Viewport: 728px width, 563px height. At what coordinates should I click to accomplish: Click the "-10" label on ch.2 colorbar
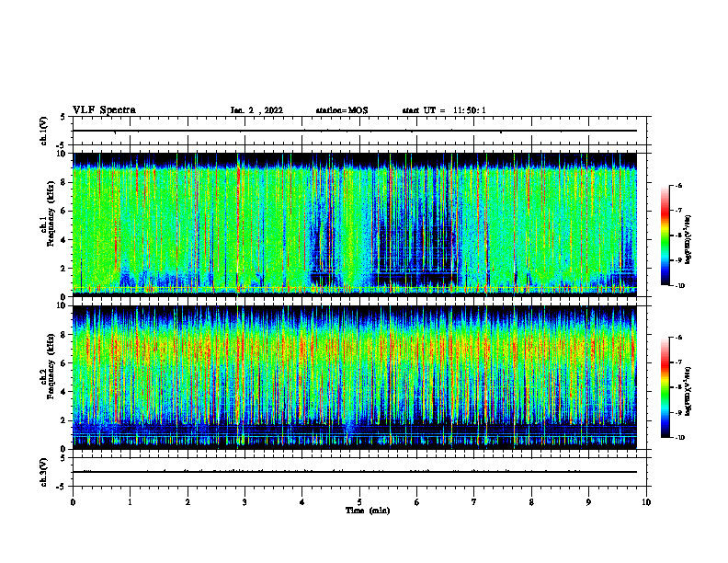point(680,438)
